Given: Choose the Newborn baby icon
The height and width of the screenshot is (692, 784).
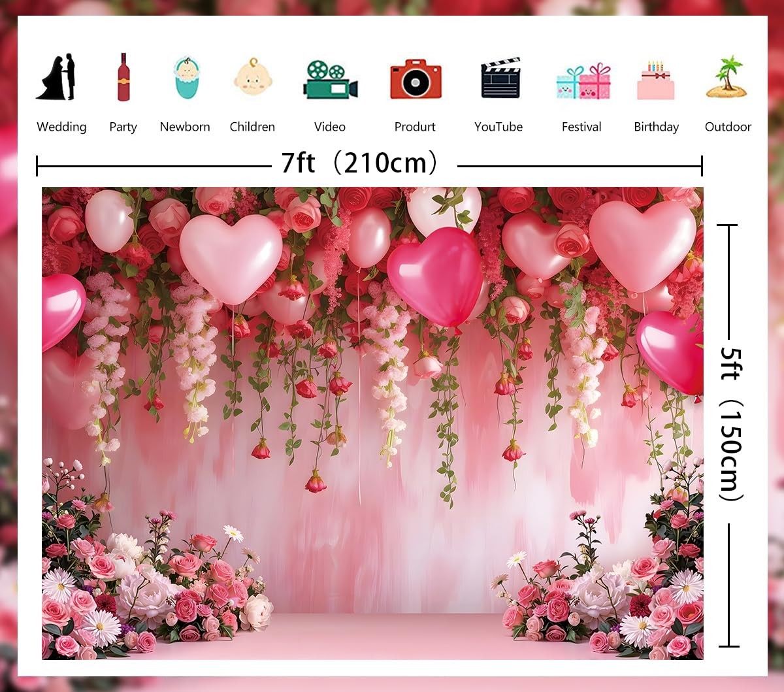Looking at the screenshot, I should [x=186, y=78].
